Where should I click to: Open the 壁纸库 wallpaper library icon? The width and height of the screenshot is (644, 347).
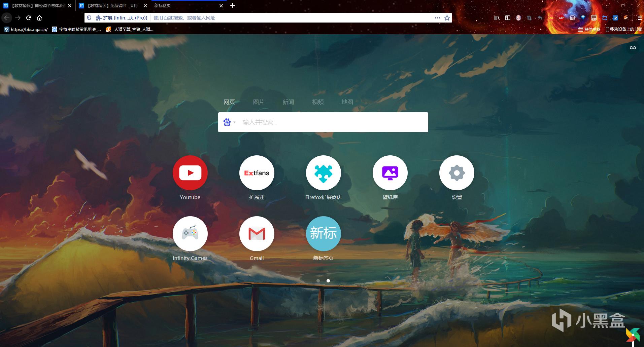click(390, 173)
